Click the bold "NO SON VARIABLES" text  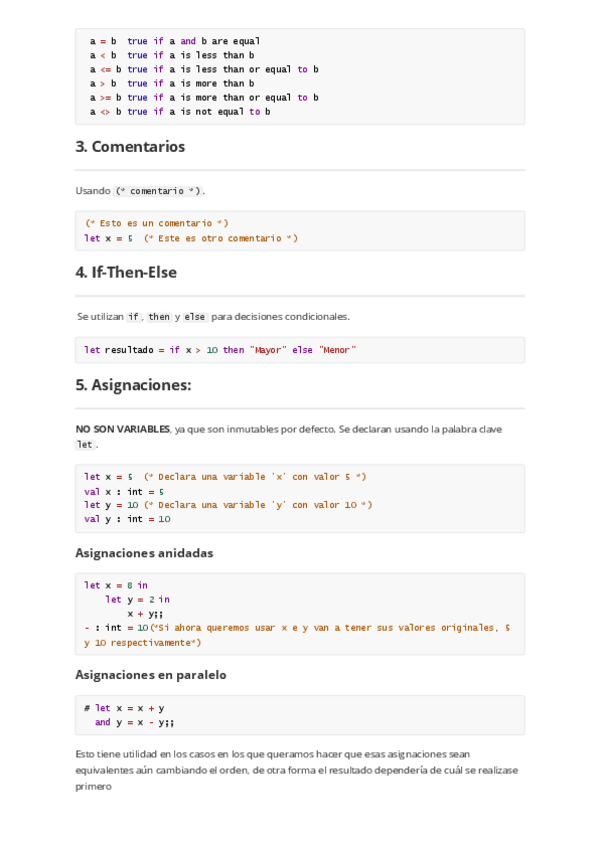[x=122, y=429]
